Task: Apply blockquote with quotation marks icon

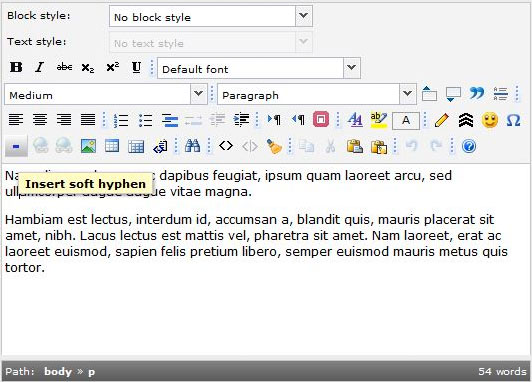Action: pyautogui.click(x=477, y=94)
